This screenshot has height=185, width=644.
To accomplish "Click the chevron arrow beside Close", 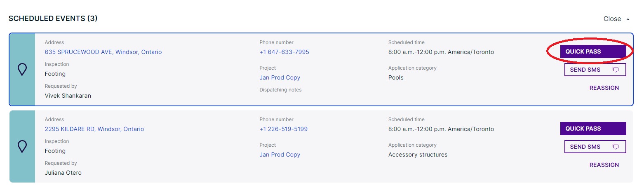I will click(x=628, y=19).
